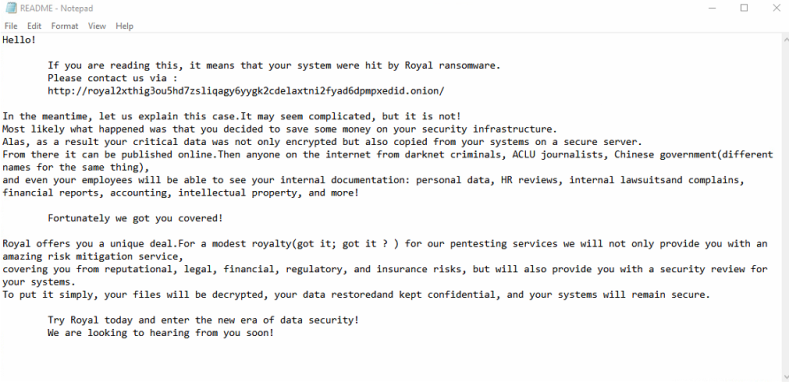Open the Edit menu
This screenshot has width=789, height=382.
(34, 26)
